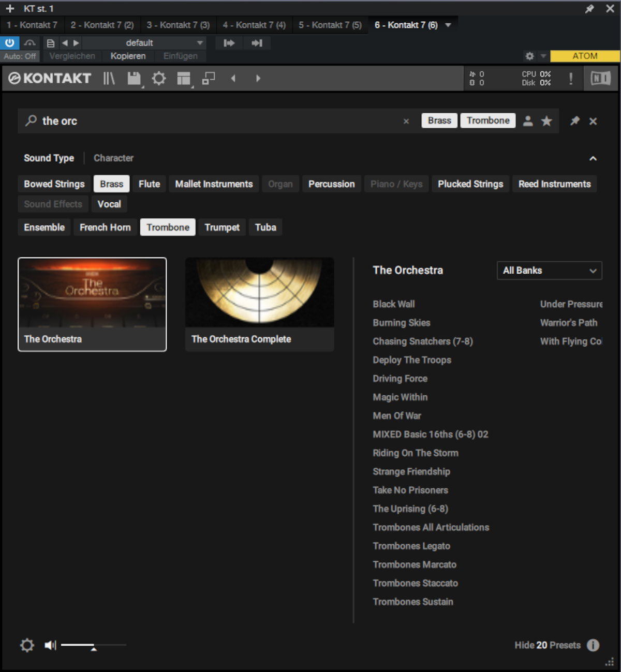This screenshot has width=621, height=672.
Task: Open the workspace layout panel icon
Action: click(x=184, y=78)
